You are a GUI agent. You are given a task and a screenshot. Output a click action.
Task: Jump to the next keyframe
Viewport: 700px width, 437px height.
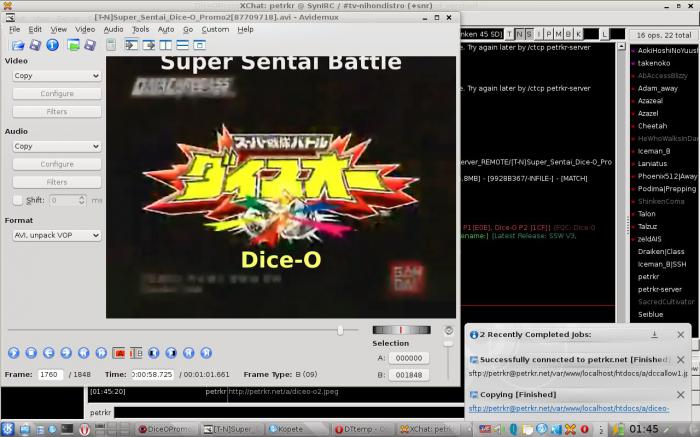pyautogui.click(x=101, y=353)
